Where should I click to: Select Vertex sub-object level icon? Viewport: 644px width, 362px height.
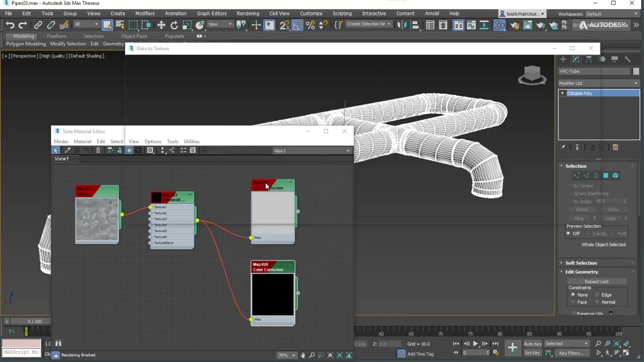click(x=577, y=175)
